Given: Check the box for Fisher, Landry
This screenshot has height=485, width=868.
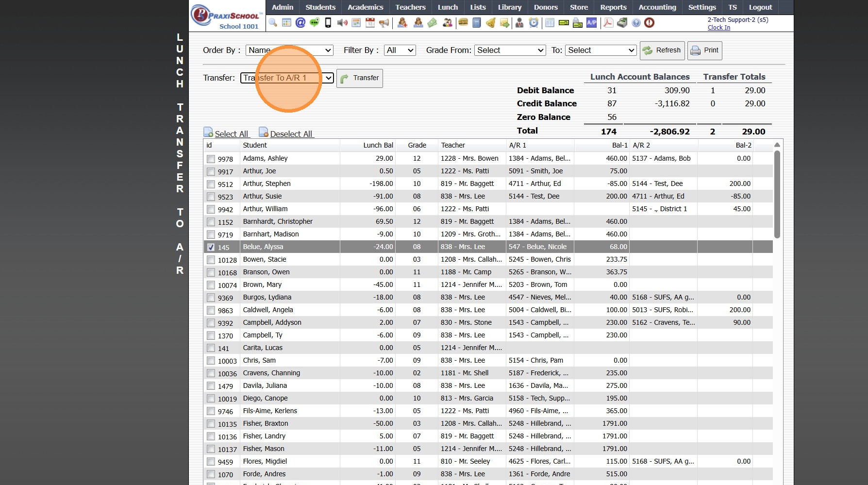Looking at the screenshot, I should tap(211, 436).
